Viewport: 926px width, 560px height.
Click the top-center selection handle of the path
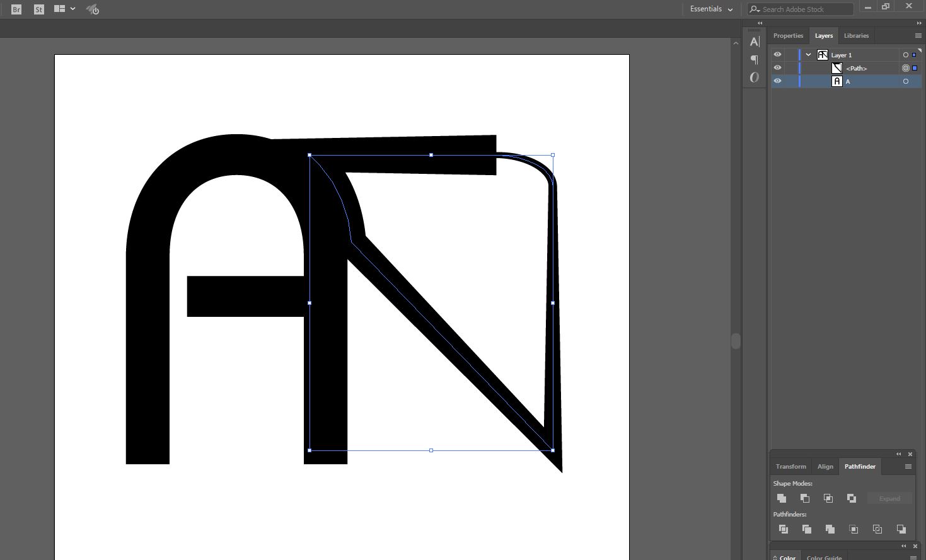(431, 155)
